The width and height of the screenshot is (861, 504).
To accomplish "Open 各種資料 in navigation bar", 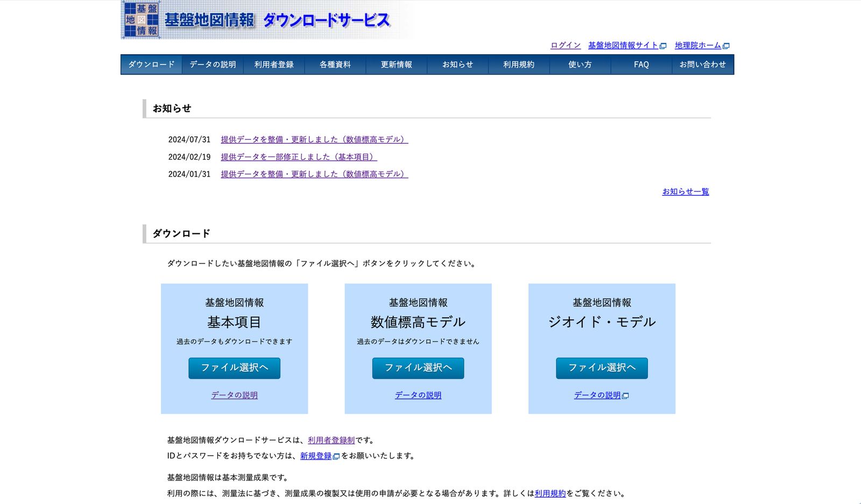I will pyautogui.click(x=335, y=65).
